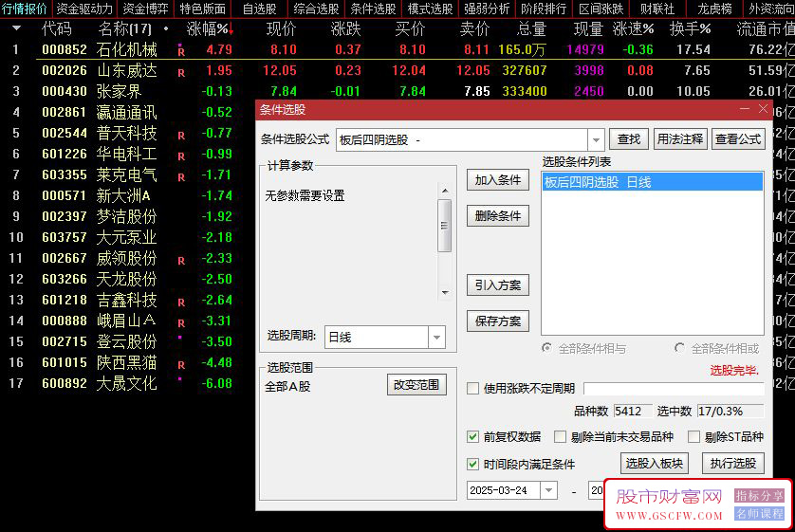Sort by 总量 column header
This screenshot has height=532, width=795.
tap(531, 29)
